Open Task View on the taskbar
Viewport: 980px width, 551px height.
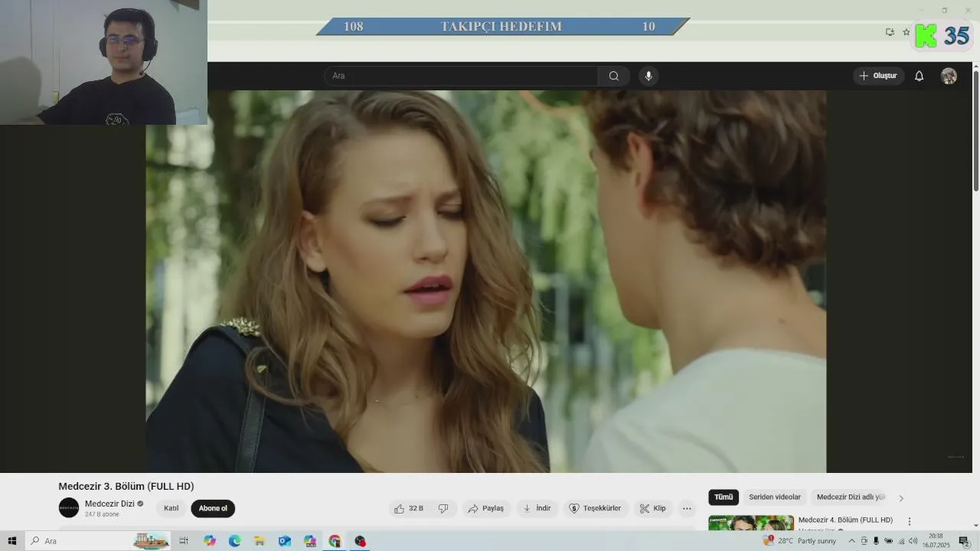coord(184,541)
